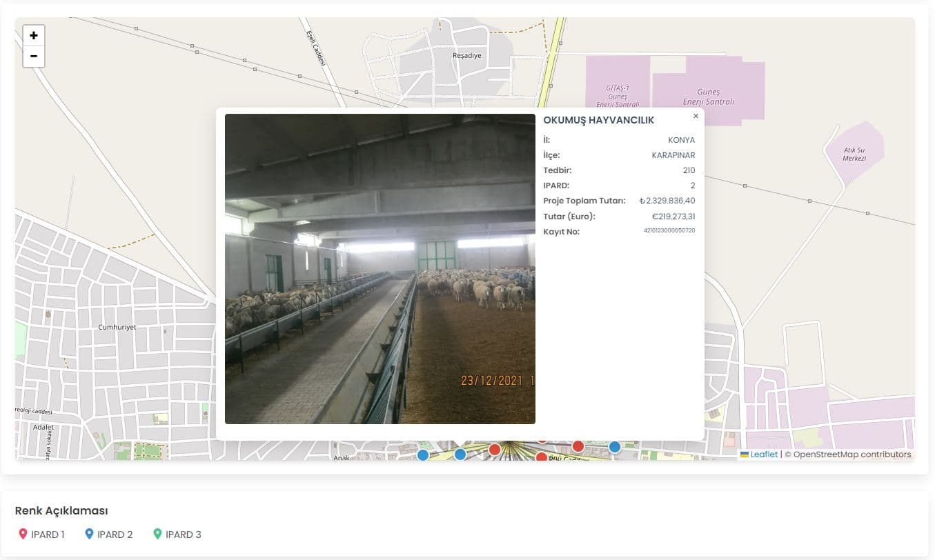The height and width of the screenshot is (560, 935).
Task: Close the Okumuş Hayvancılık popup
Action: (696, 116)
